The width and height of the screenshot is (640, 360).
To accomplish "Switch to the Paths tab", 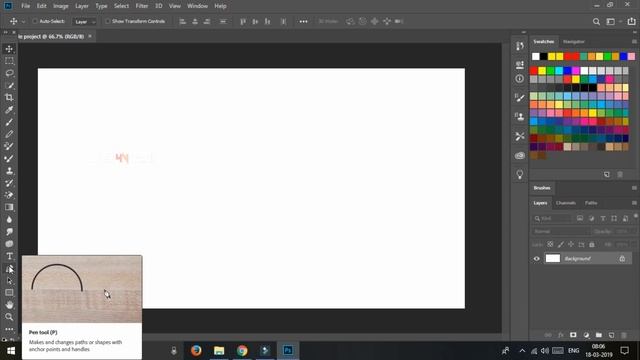I will click(591, 203).
